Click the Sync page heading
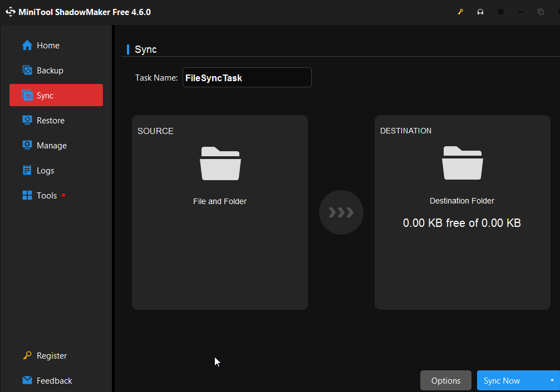Screen dimensions: 560x392 [146, 49]
